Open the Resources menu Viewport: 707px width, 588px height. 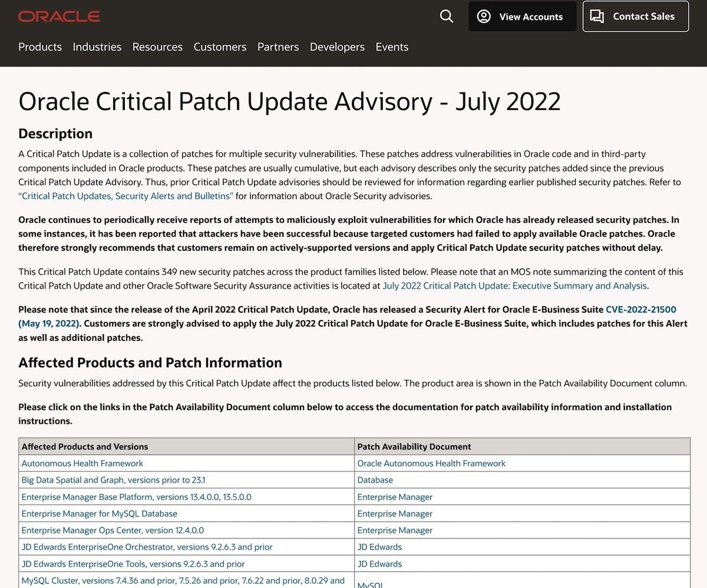pyautogui.click(x=157, y=47)
